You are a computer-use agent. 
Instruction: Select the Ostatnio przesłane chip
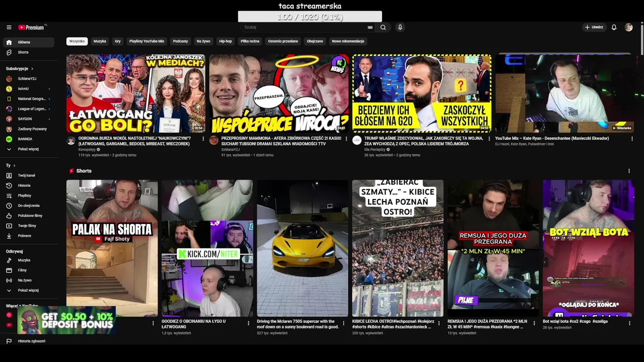pyautogui.click(x=283, y=41)
